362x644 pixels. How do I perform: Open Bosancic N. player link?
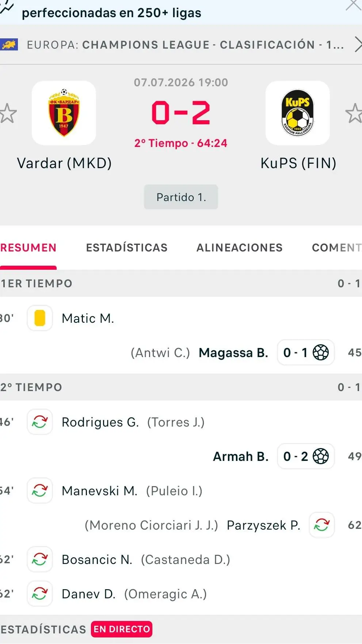(97, 560)
